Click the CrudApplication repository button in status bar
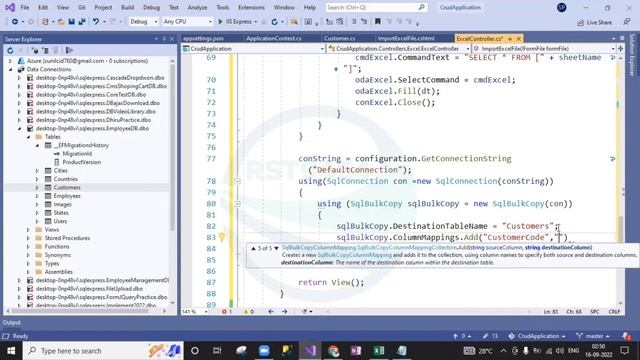 (x=537, y=336)
